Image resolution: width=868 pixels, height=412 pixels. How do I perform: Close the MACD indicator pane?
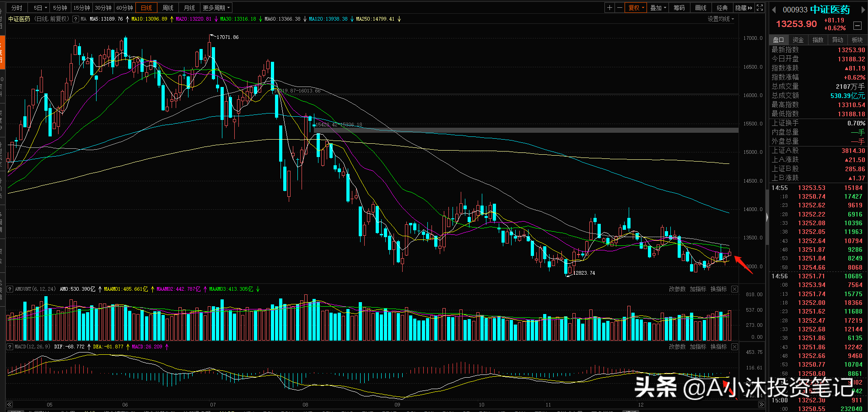pyautogui.click(x=734, y=347)
